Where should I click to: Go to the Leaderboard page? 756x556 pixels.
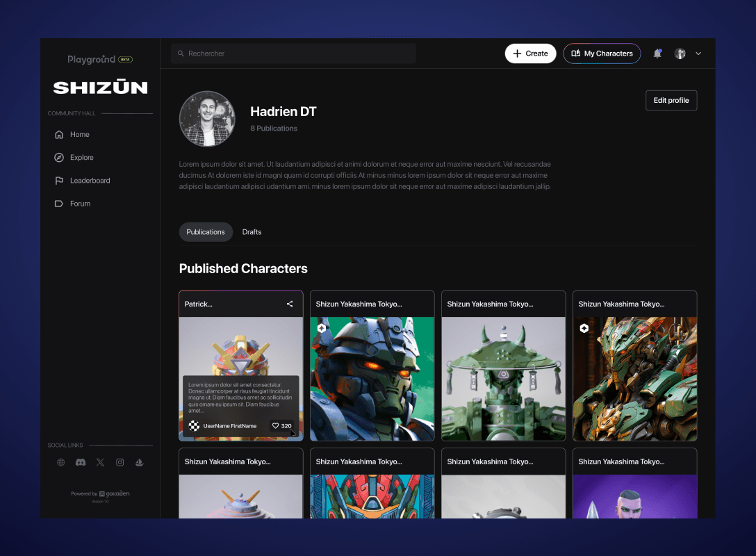coord(83,181)
